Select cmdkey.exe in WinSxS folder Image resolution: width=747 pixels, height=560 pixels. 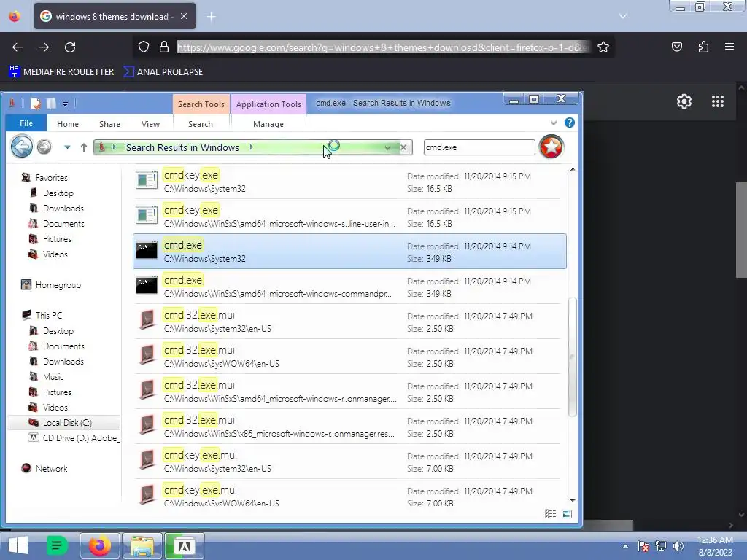coord(349,216)
